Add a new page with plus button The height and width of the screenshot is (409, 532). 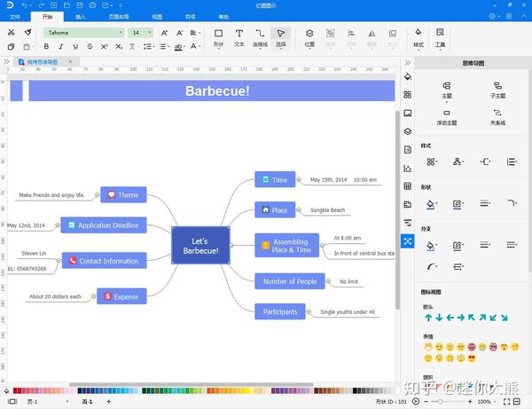pos(108,402)
